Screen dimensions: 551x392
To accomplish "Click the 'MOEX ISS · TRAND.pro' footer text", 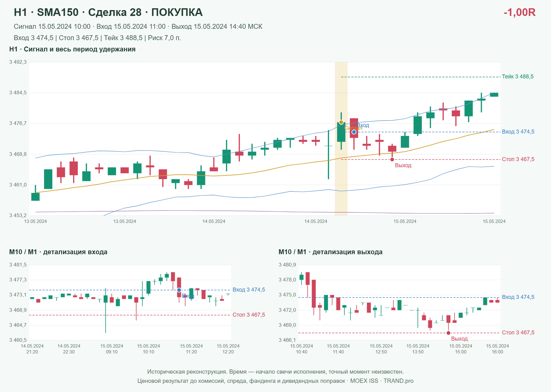I will click(x=382, y=381).
